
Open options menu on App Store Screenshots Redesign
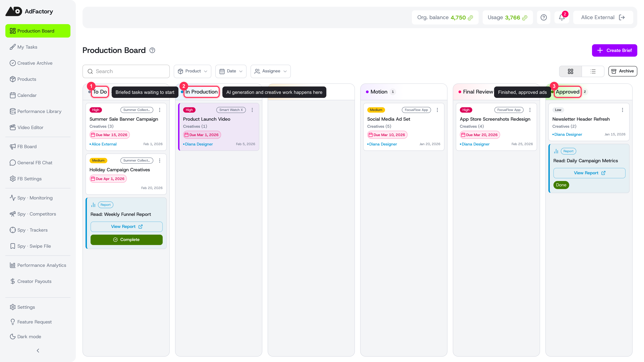tap(530, 110)
